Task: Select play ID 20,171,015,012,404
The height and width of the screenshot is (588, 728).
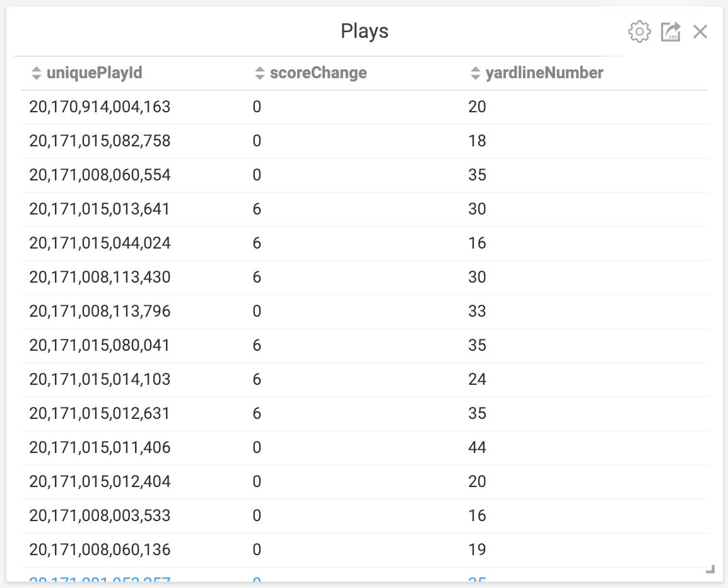Action: (x=100, y=481)
